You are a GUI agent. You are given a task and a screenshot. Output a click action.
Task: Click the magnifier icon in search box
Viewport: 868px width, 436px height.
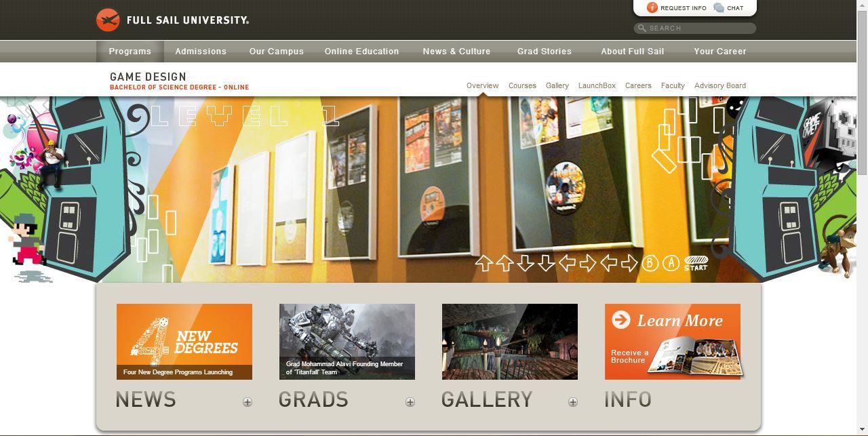(642, 28)
